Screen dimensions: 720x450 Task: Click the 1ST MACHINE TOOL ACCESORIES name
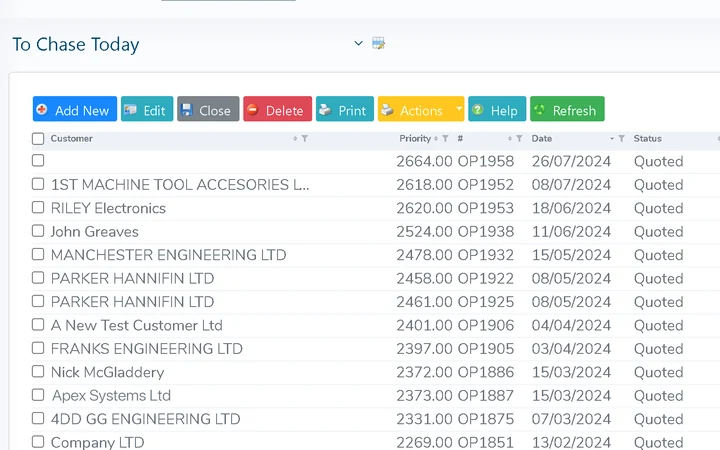click(x=180, y=185)
